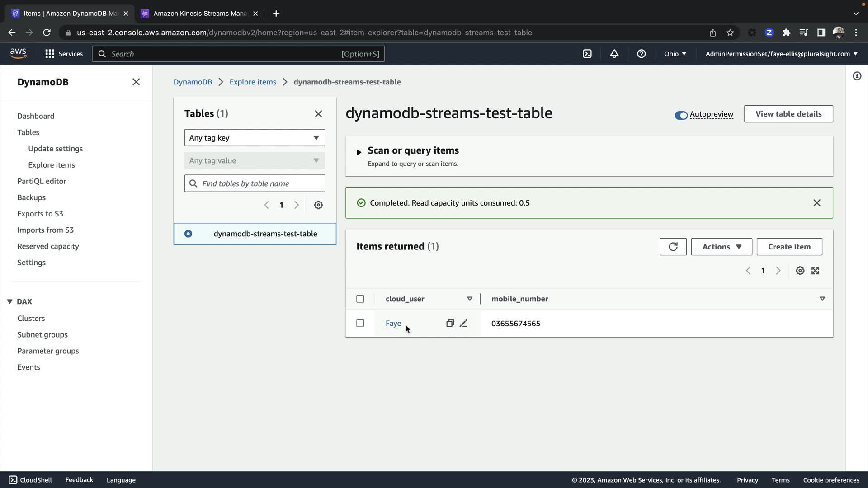This screenshot has height=488, width=868.
Task: Click the Find tables by name field
Action: (x=260, y=183)
